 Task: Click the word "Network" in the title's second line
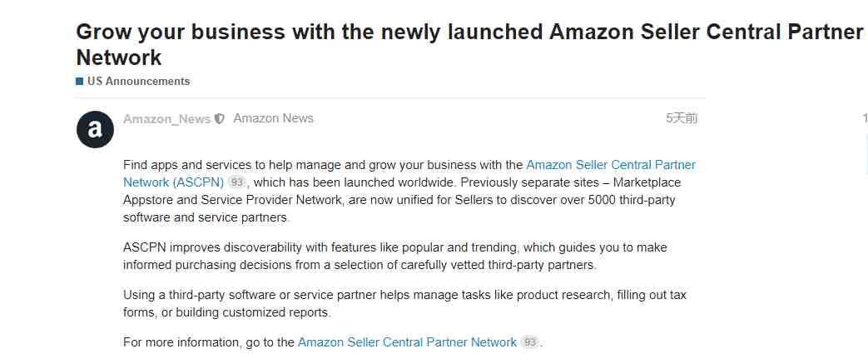(x=118, y=57)
